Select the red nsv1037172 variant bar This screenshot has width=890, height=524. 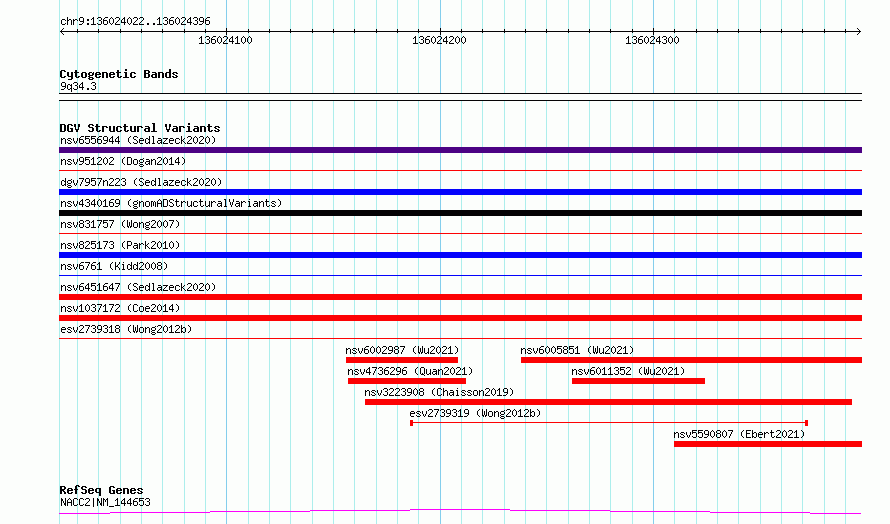(460, 318)
